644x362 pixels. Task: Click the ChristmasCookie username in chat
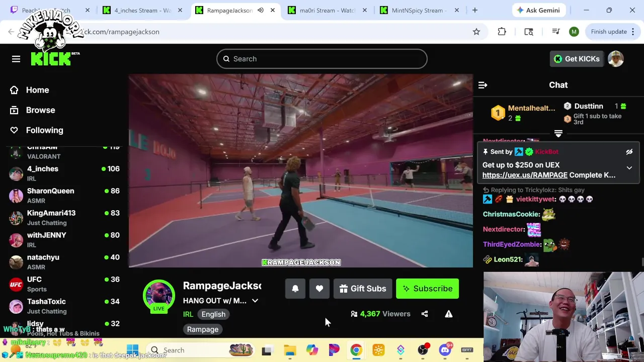point(511,214)
